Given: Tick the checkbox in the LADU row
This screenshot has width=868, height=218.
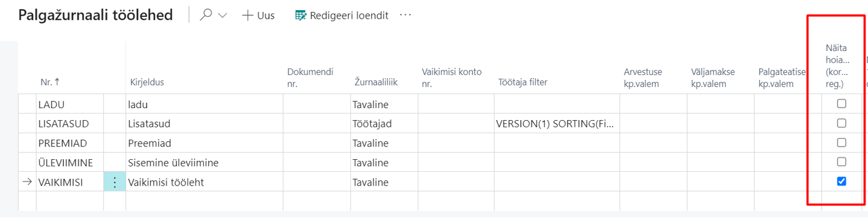Looking at the screenshot, I should tap(842, 104).
